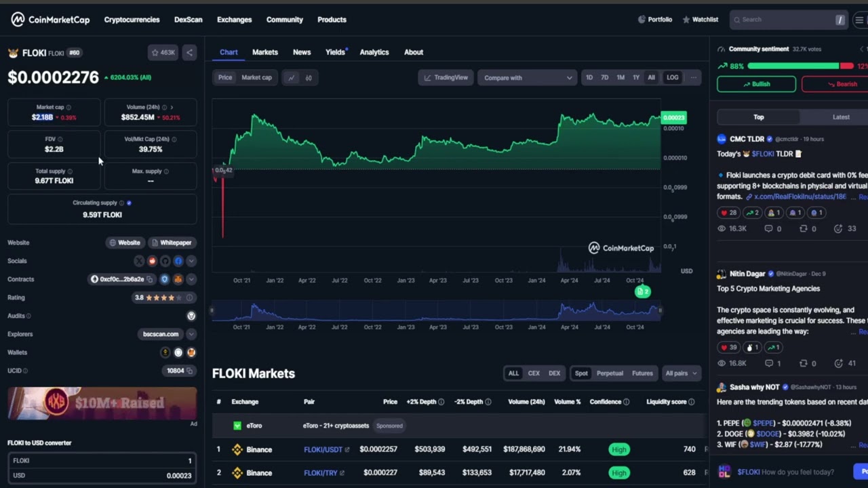This screenshot has width=868, height=488.
Task: Vote Bullish on community sentiment
Action: [756, 84]
